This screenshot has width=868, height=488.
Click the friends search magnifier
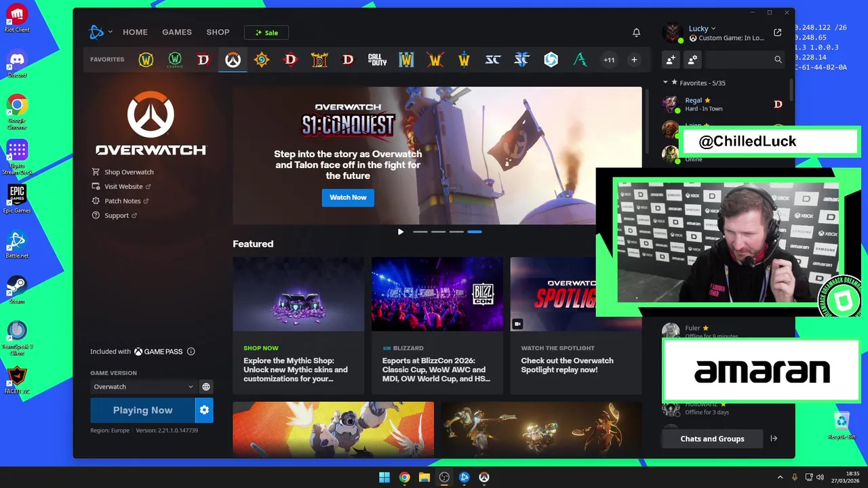click(x=778, y=60)
